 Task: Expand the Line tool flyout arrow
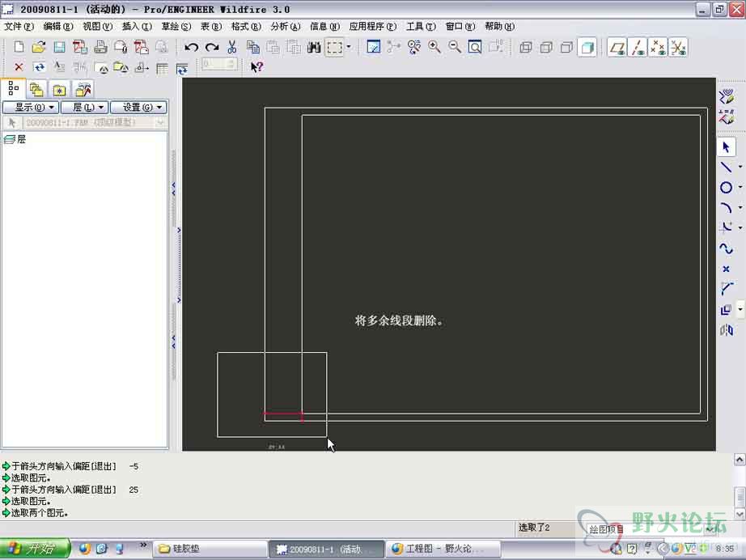pyautogui.click(x=740, y=167)
